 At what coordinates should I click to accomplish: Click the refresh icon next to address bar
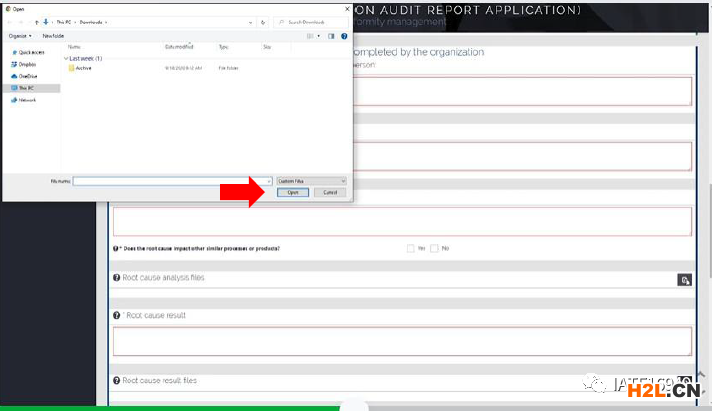[x=262, y=21]
